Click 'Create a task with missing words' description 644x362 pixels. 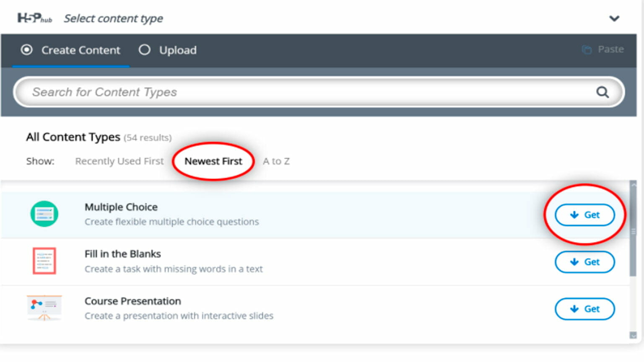[x=174, y=269]
